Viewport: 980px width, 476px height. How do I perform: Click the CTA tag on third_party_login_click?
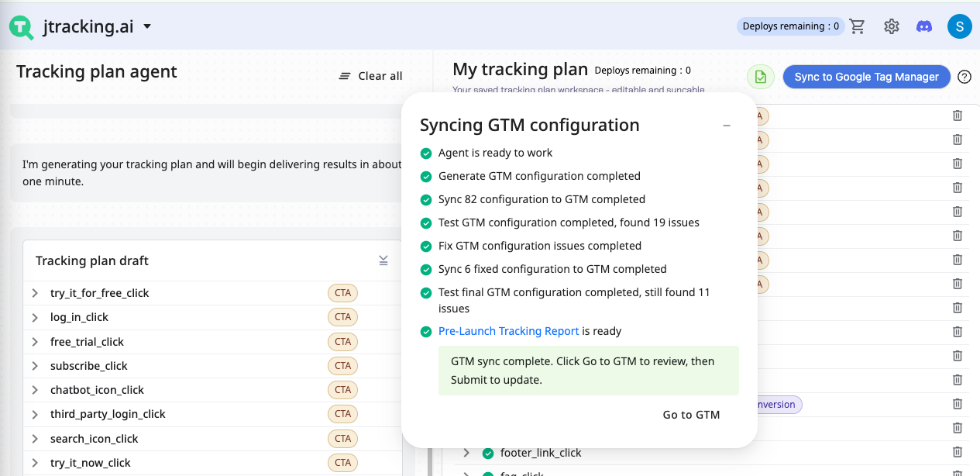tap(343, 414)
